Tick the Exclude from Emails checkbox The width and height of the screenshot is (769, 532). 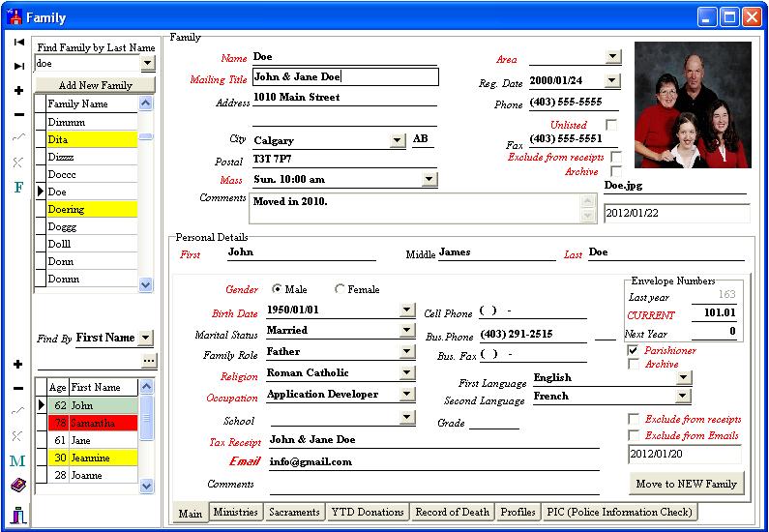tap(634, 435)
